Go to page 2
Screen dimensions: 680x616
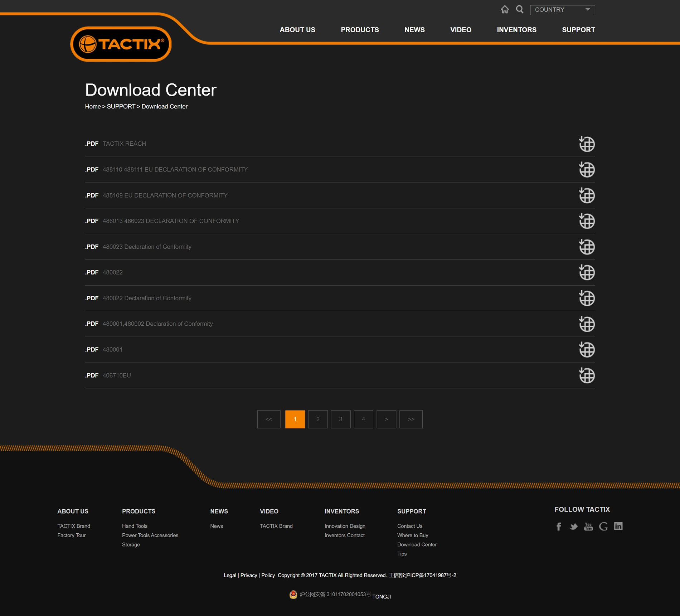pos(318,419)
